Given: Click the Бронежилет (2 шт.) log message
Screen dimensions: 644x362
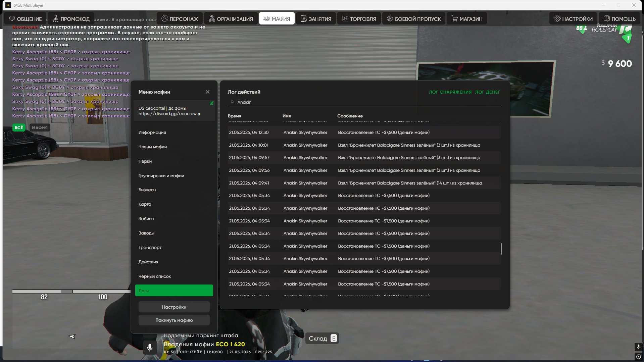Looking at the screenshot, I should point(409,170).
